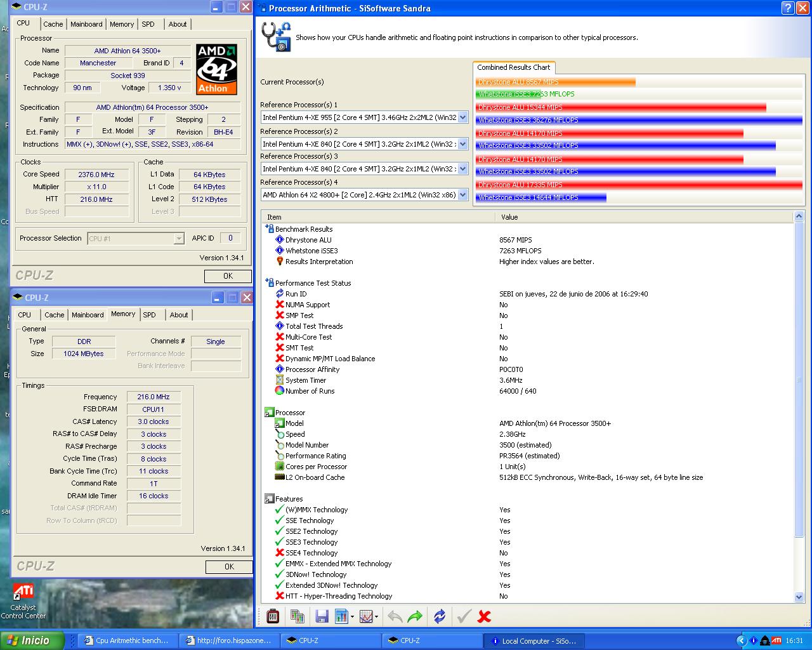Click the red X cancel icon in toolbar

pyautogui.click(x=484, y=616)
